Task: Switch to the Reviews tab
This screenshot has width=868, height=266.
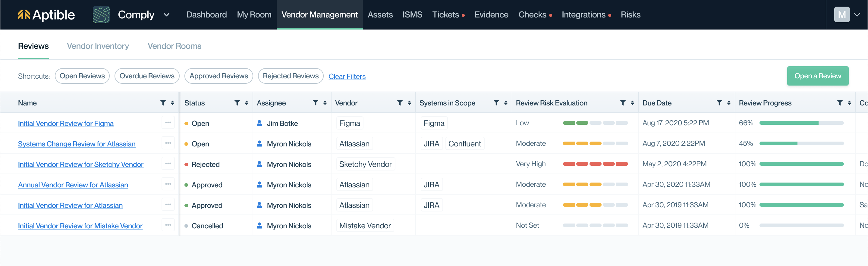Action: pyautogui.click(x=33, y=46)
